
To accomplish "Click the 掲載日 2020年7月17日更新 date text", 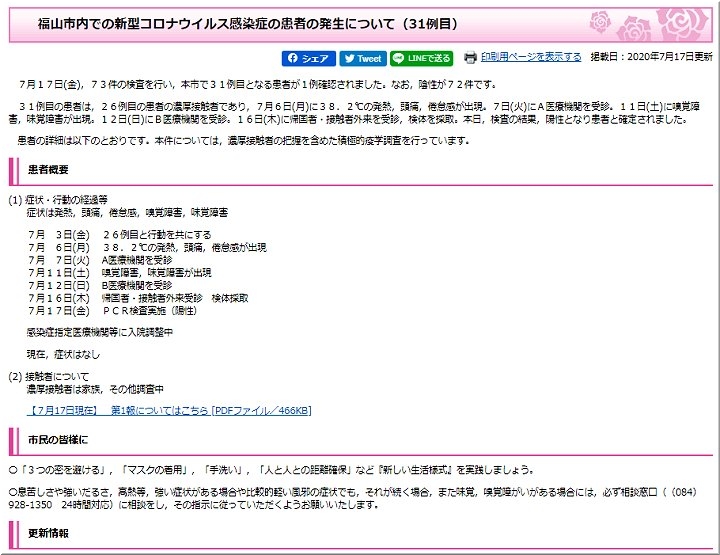I will click(x=651, y=58).
